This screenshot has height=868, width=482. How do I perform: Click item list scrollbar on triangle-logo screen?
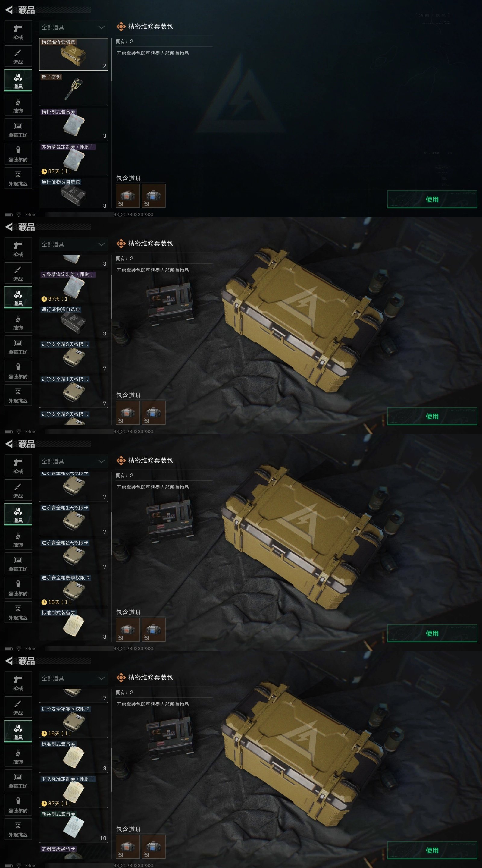click(111, 60)
